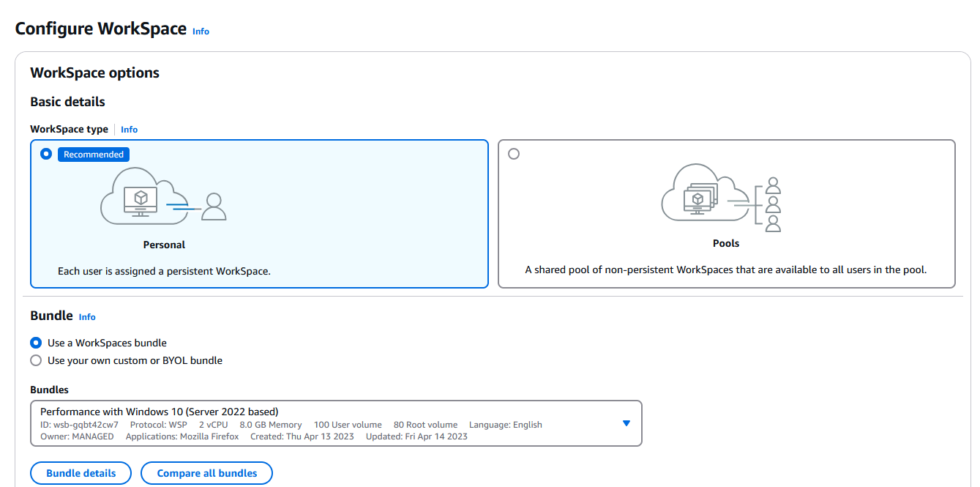Click the shared pool description text
The width and height of the screenshot is (980, 487).
pos(725,269)
